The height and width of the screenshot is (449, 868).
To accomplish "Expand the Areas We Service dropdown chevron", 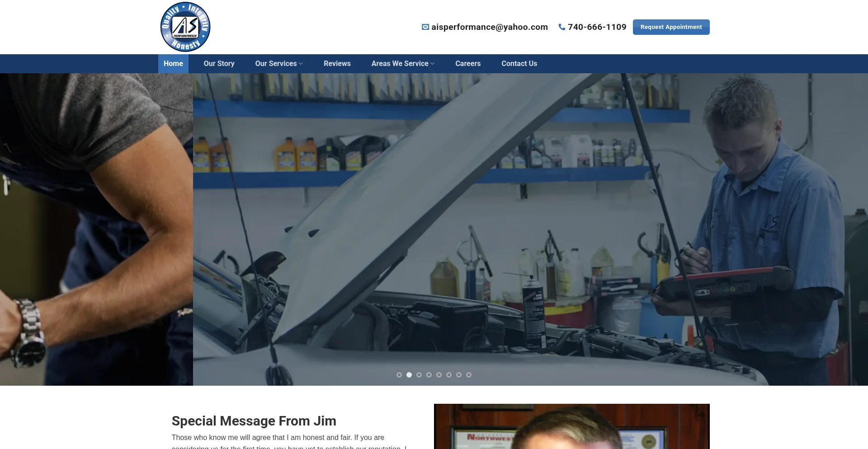I will [432, 64].
